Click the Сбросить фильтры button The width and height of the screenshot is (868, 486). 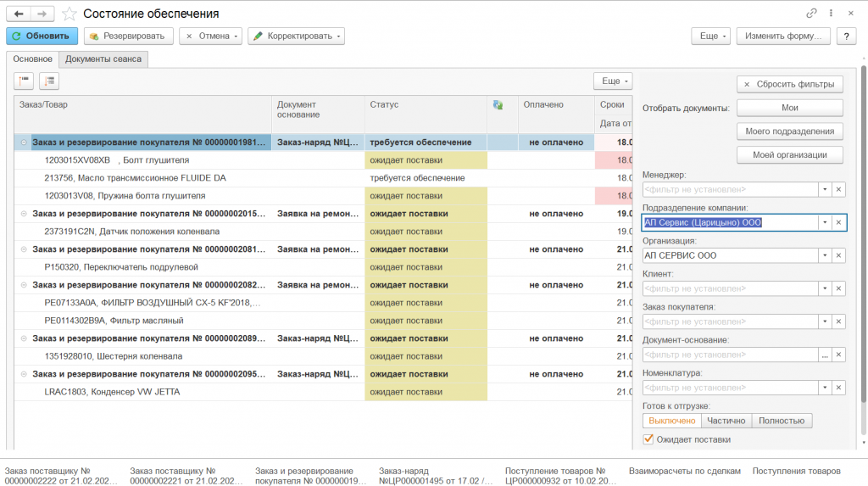(x=789, y=84)
